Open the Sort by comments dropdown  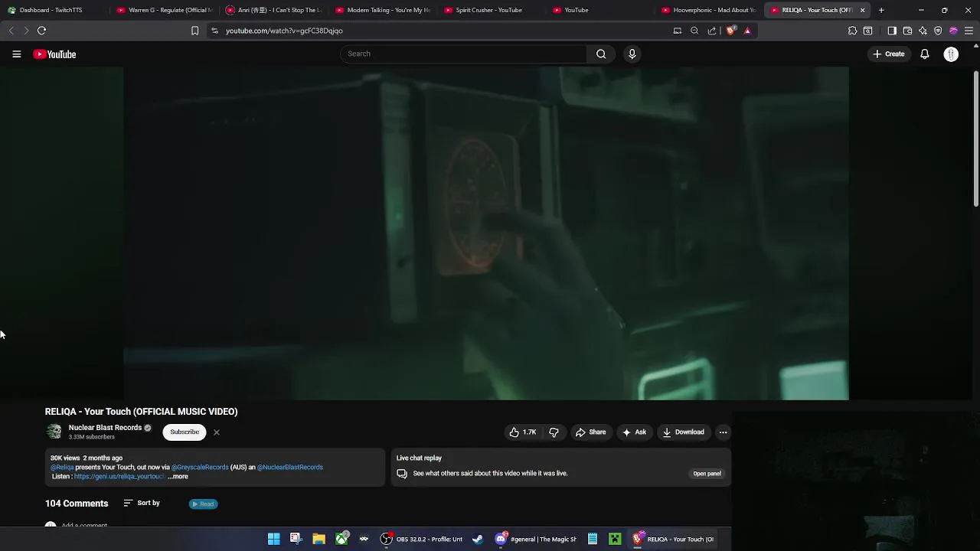pos(142,504)
